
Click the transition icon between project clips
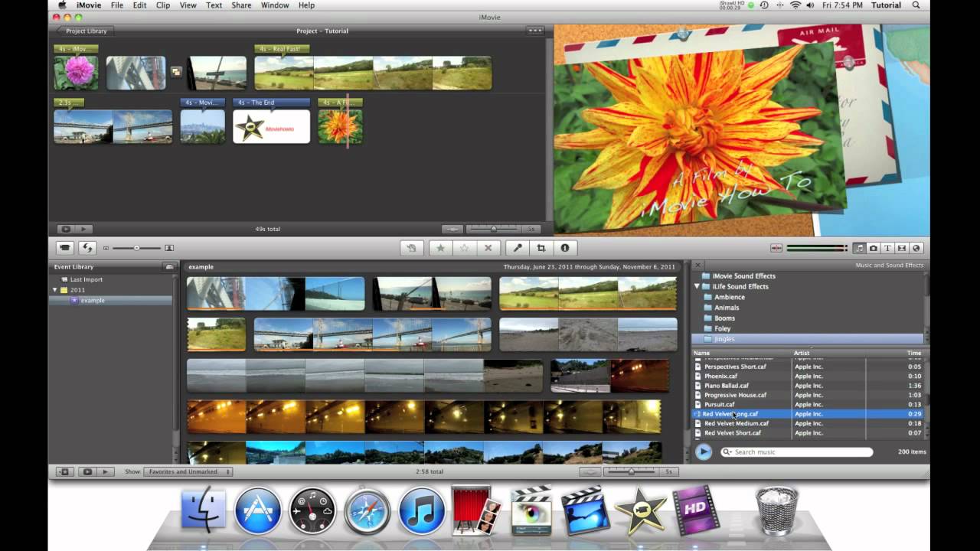(176, 71)
